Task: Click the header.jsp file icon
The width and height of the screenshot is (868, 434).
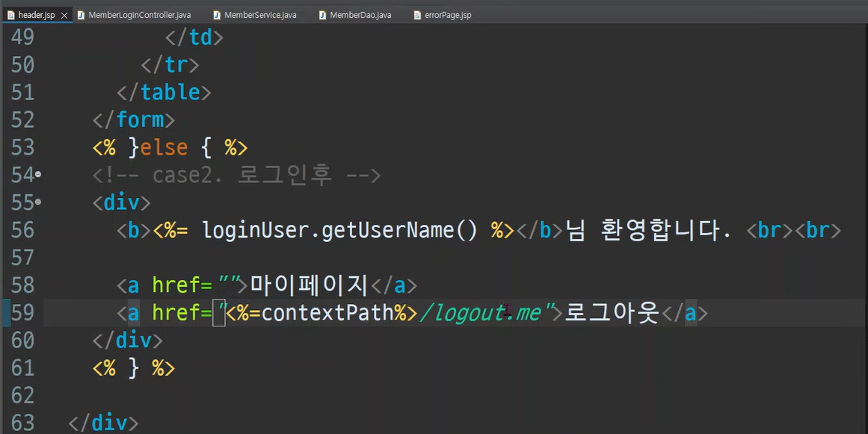Action: (x=10, y=15)
